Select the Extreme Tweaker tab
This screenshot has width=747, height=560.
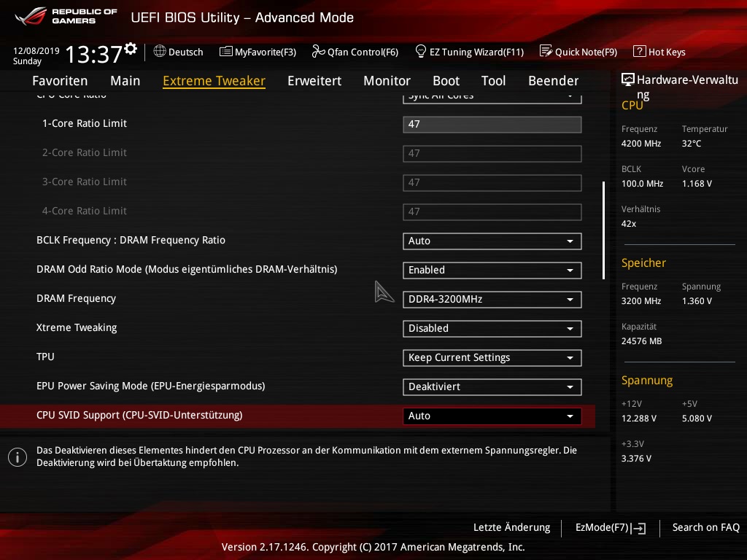pyautogui.click(x=214, y=81)
